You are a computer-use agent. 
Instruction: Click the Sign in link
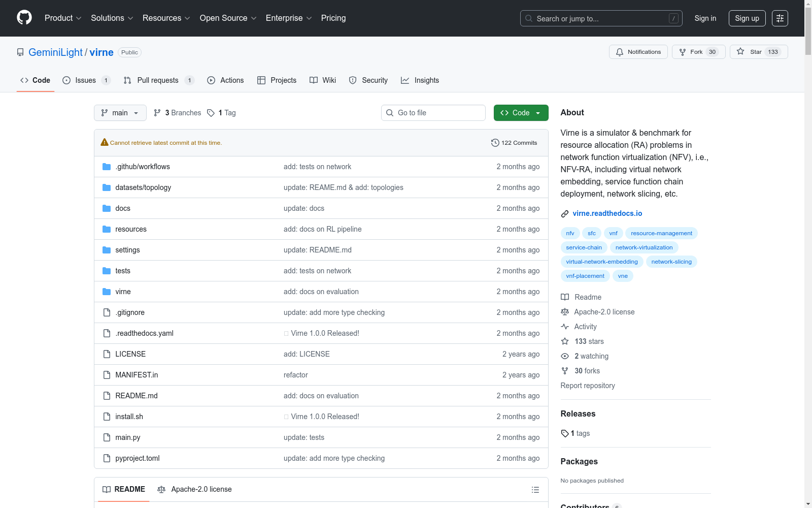point(705,18)
